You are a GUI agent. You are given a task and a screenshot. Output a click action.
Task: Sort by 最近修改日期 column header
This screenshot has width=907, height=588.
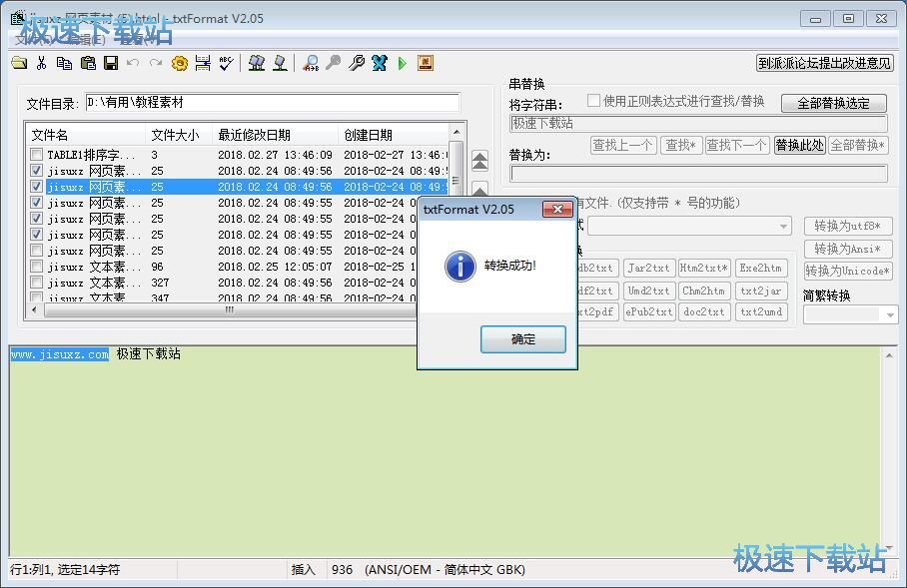click(276, 135)
